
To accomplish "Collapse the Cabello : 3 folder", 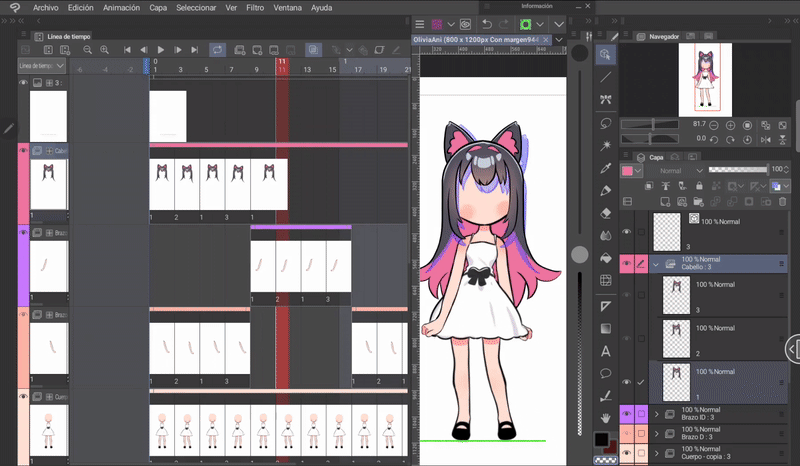I will [x=656, y=264].
